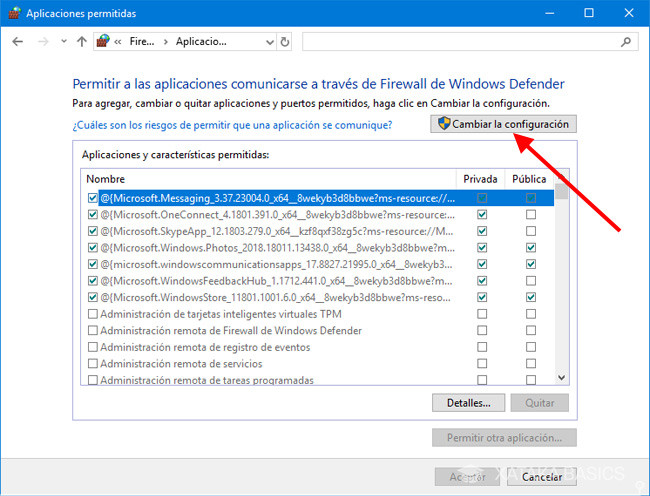Screen dimensions: 650x496
Task: Toggle Privada checkbox for Microsoft.OneConnect
Action: coord(482,215)
